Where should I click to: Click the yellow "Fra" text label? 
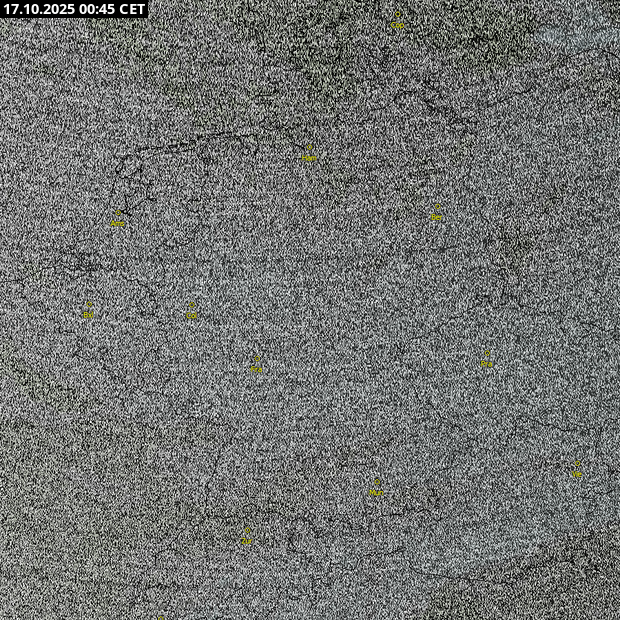[x=256, y=369]
